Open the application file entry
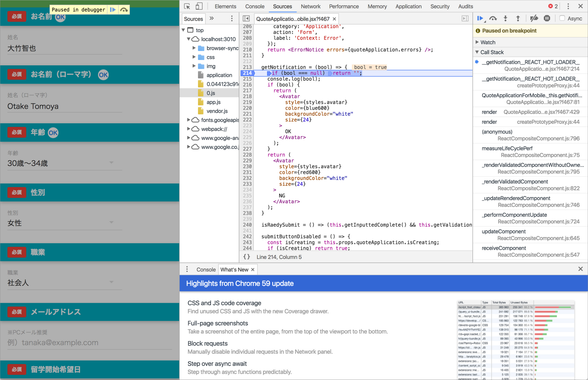Image resolution: width=588 pixels, height=380 pixels. [x=219, y=75]
